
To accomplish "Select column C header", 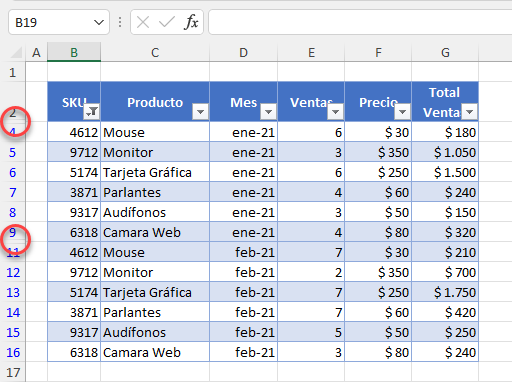I will [x=155, y=52].
